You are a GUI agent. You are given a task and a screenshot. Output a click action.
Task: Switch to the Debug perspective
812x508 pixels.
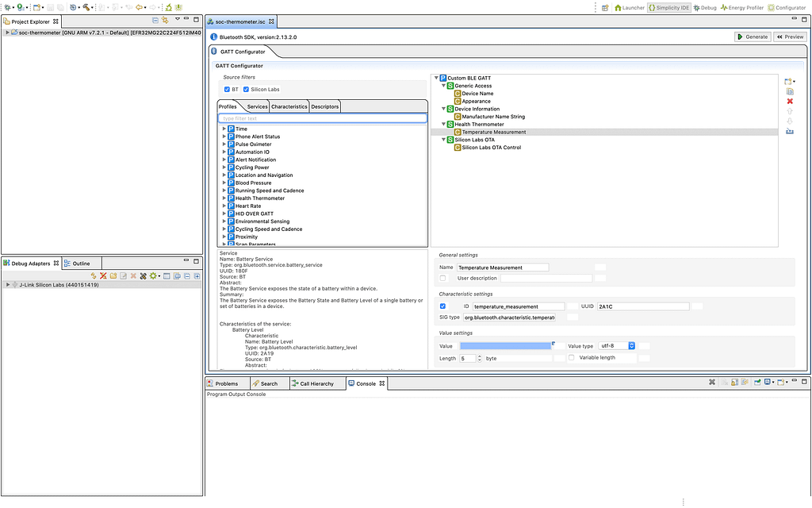(x=705, y=8)
